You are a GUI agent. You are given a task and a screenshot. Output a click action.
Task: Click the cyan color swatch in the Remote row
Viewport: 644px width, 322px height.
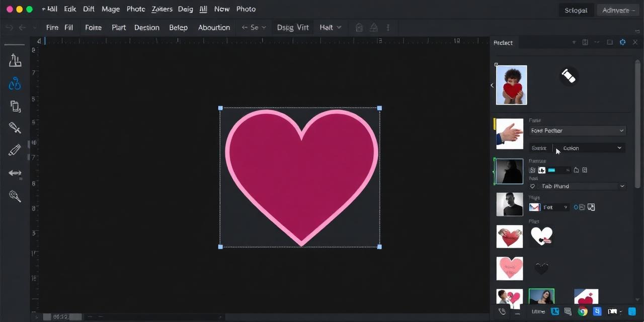point(551,170)
